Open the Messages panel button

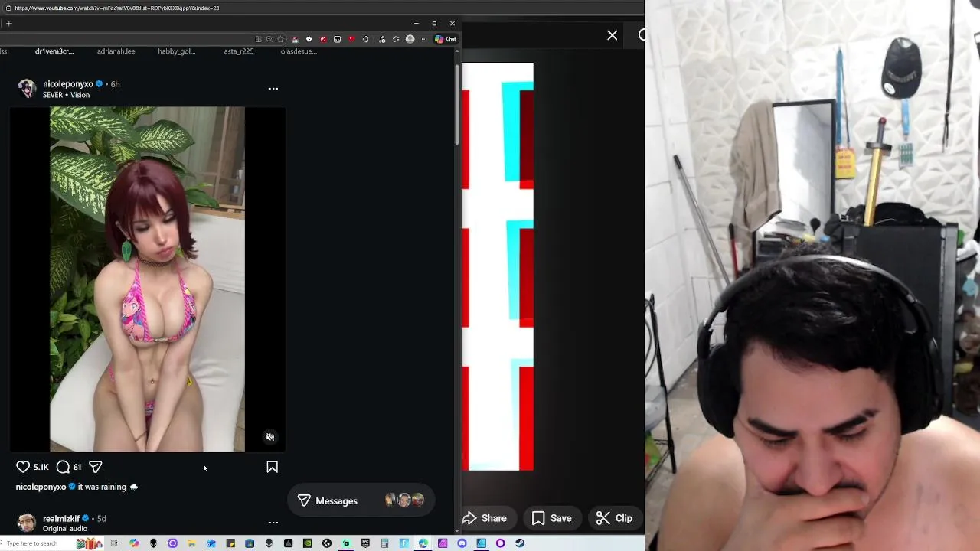point(361,500)
